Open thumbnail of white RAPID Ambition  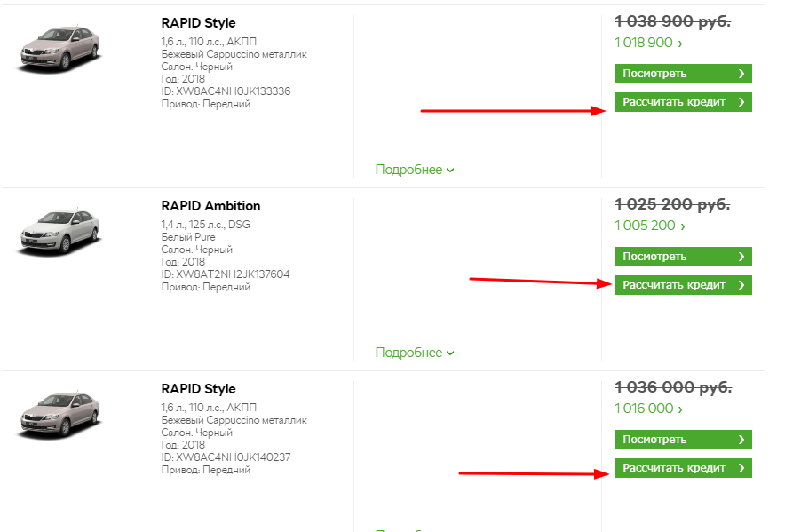pyautogui.click(x=59, y=232)
